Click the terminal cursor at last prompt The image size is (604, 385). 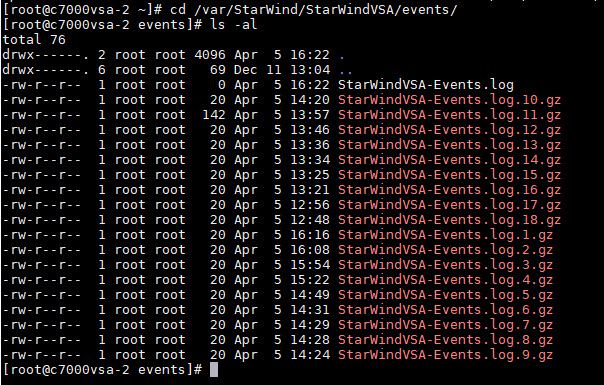point(214,370)
